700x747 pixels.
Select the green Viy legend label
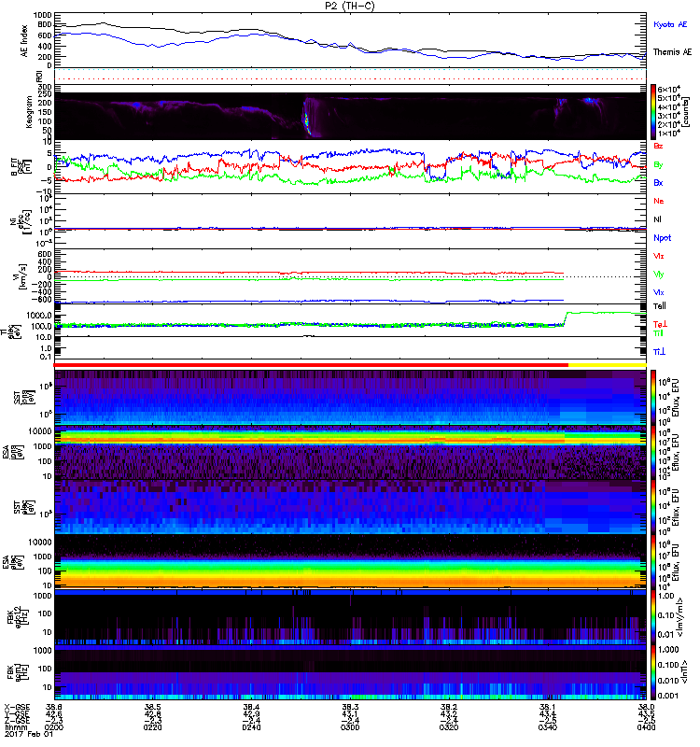tap(658, 275)
